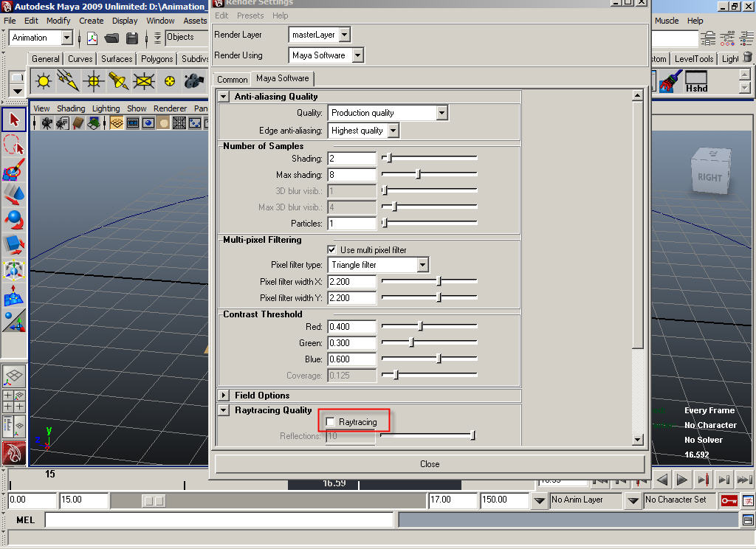Uncheck Use multi pixel filter
This screenshot has width=756, height=549.
coord(331,249)
